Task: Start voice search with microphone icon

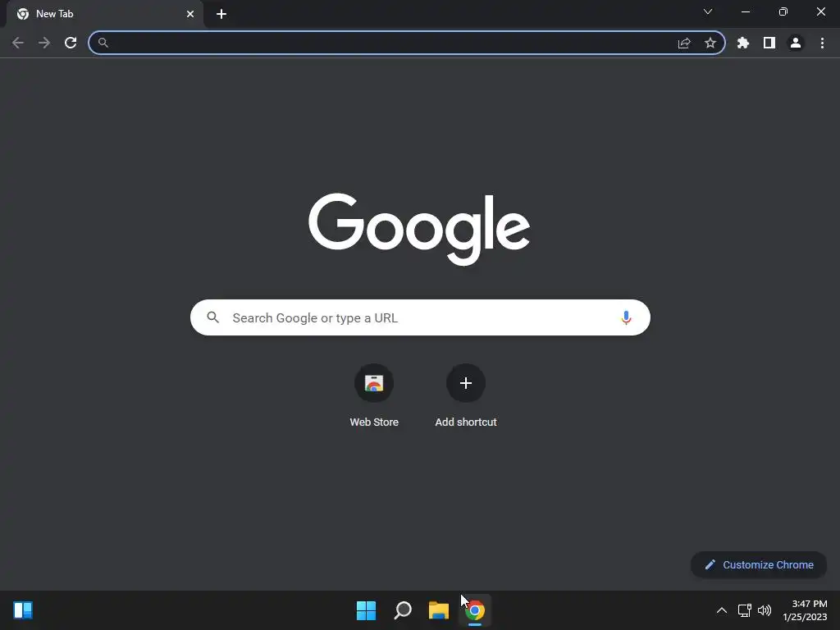Action: click(x=626, y=317)
